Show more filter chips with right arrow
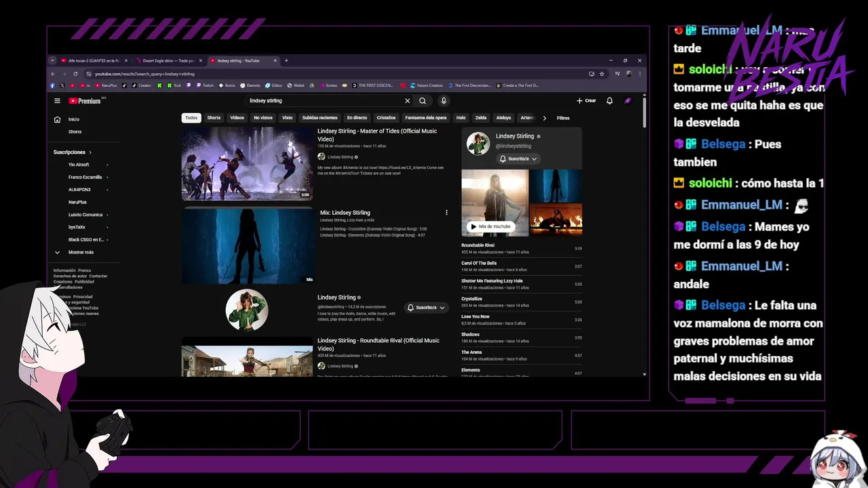 point(545,118)
